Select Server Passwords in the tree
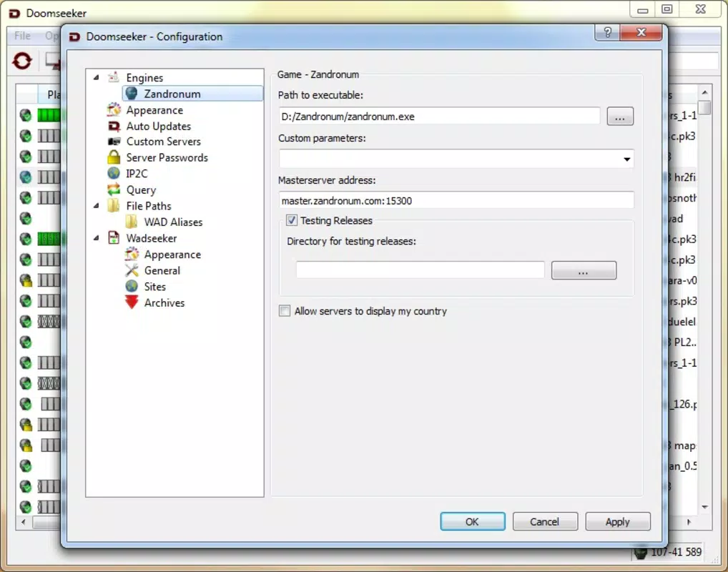 click(167, 157)
